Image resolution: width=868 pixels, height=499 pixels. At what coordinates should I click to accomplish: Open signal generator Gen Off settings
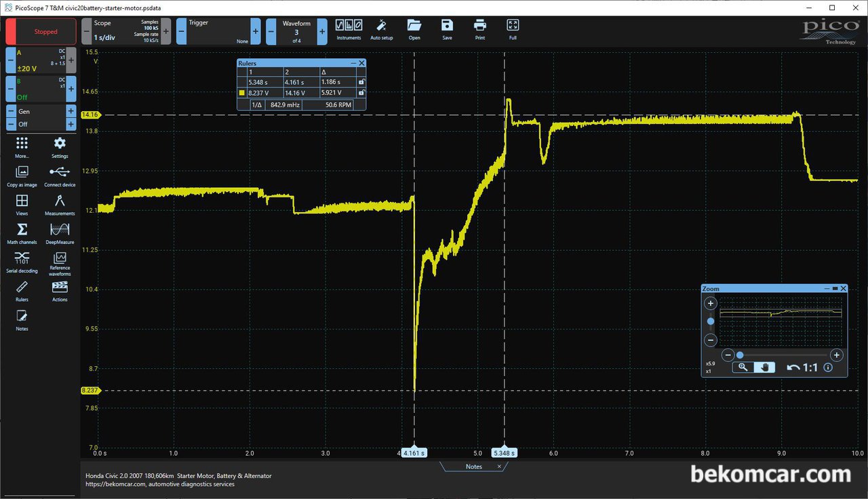41,118
